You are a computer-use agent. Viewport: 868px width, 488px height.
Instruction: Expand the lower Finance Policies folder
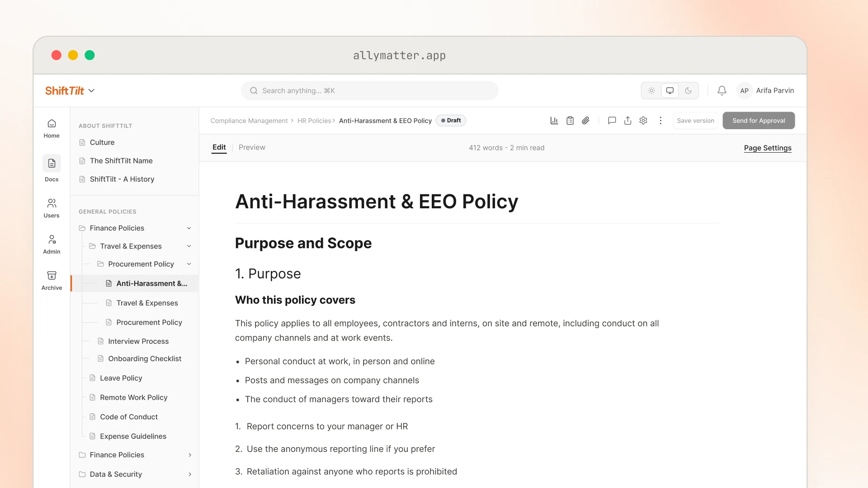tap(189, 455)
